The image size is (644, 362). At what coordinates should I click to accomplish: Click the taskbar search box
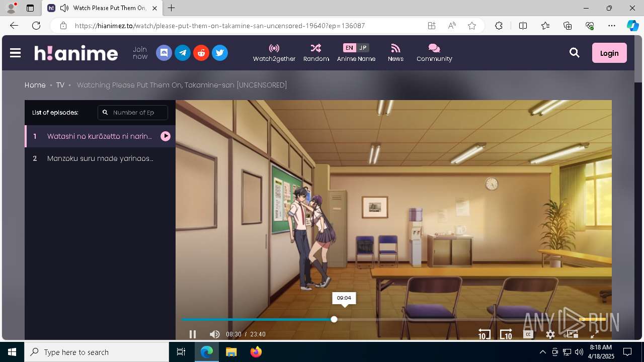[x=97, y=352]
